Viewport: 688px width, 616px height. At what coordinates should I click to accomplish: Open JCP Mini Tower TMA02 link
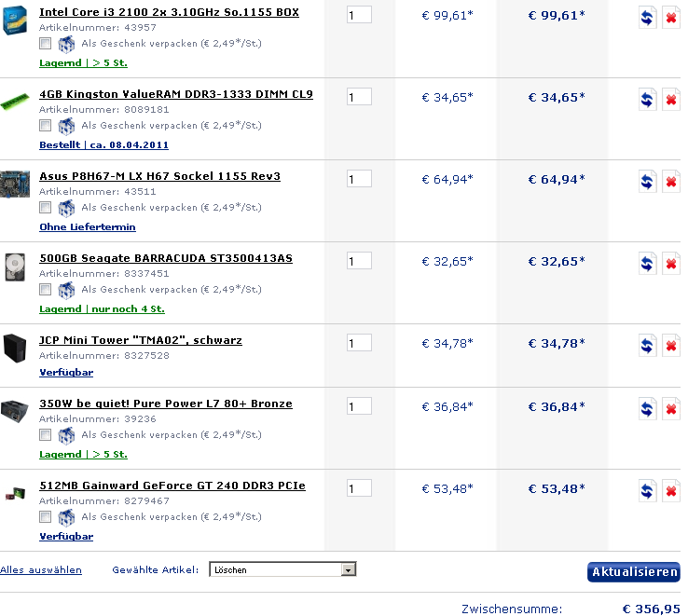141,340
